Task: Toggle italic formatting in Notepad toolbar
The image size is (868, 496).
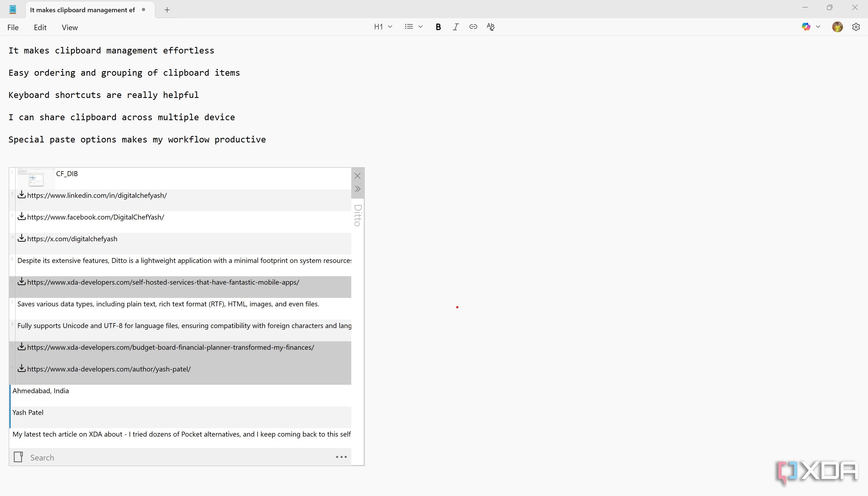Action: (x=456, y=27)
